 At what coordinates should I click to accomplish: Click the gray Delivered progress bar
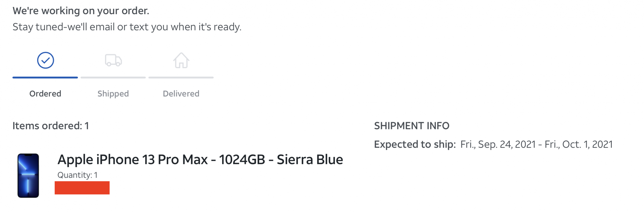(x=181, y=78)
